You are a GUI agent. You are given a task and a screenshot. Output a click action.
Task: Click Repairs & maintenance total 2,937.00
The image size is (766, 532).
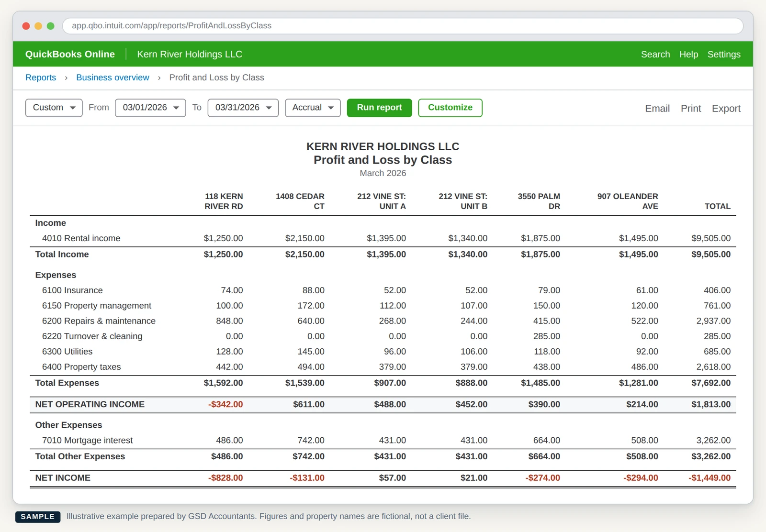point(713,321)
